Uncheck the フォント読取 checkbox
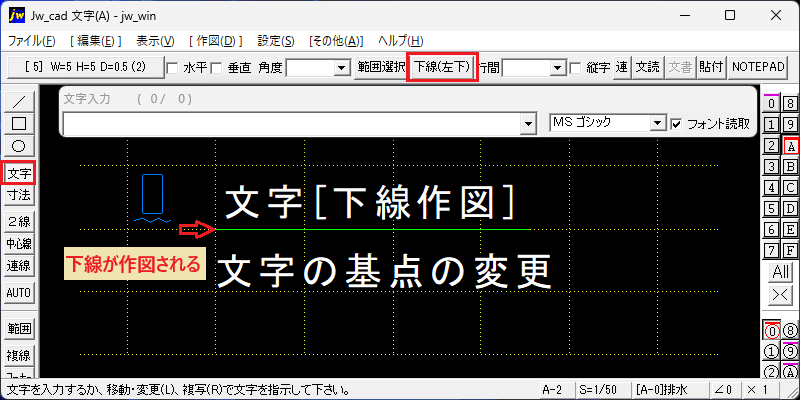This screenshot has height=400, width=800. [x=677, y=124]
